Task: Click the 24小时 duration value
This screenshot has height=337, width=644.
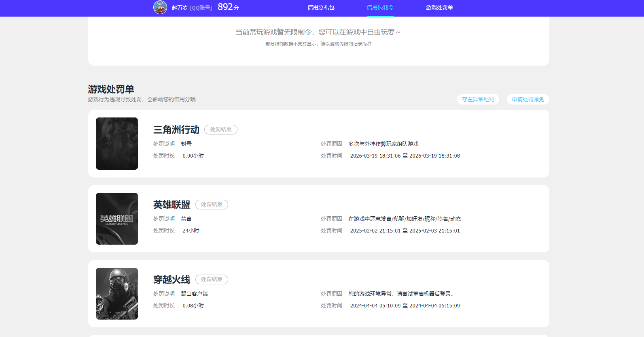Action: (191, 230)
